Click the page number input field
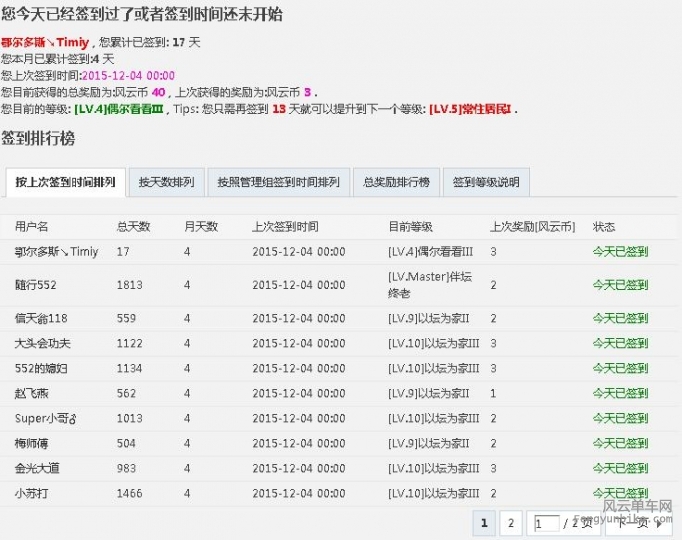 [546, 523]
